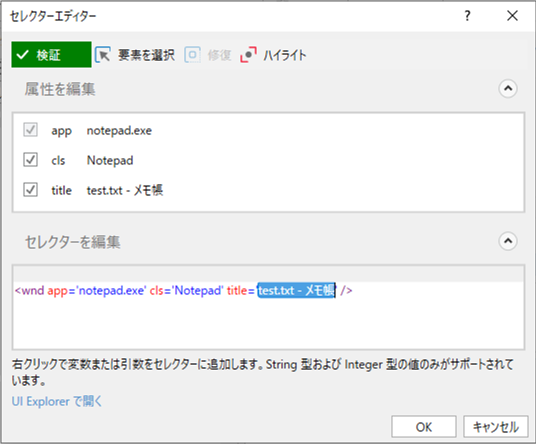The width and height of the screenshot is (536, 444).
Task: Click the キャンセル button
Action: click(x=496, y=427)
